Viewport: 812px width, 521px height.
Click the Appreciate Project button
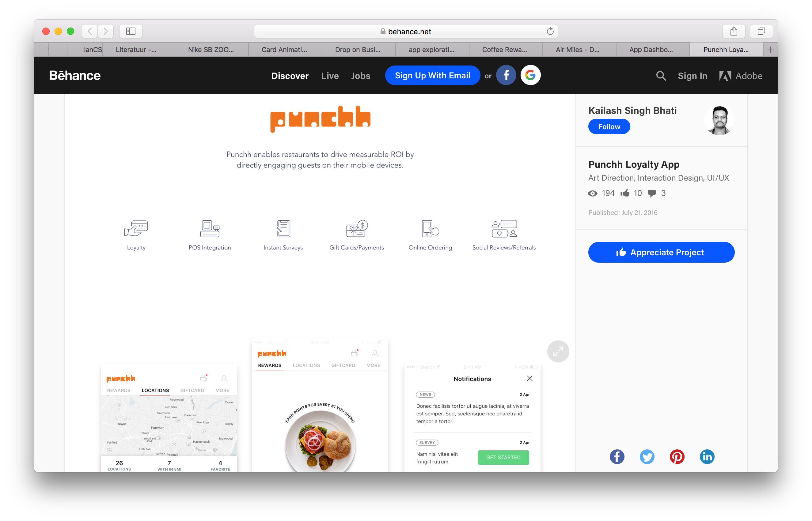tap(662, 251)
